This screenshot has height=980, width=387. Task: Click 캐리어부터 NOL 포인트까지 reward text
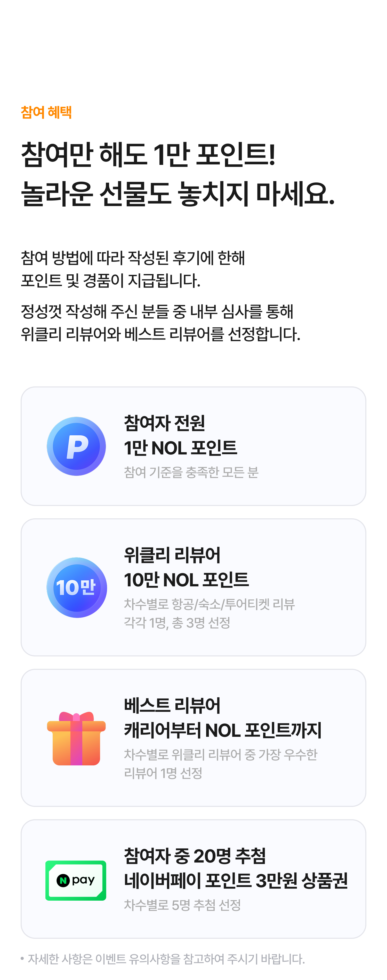[223, 730]
